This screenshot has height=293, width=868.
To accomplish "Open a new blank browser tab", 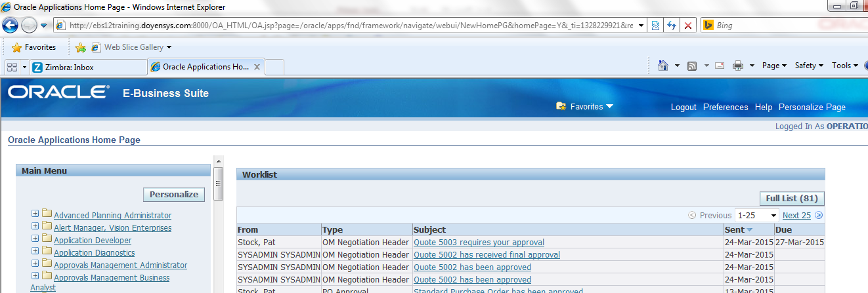I will pyautogui.click(x=275, y=67).
